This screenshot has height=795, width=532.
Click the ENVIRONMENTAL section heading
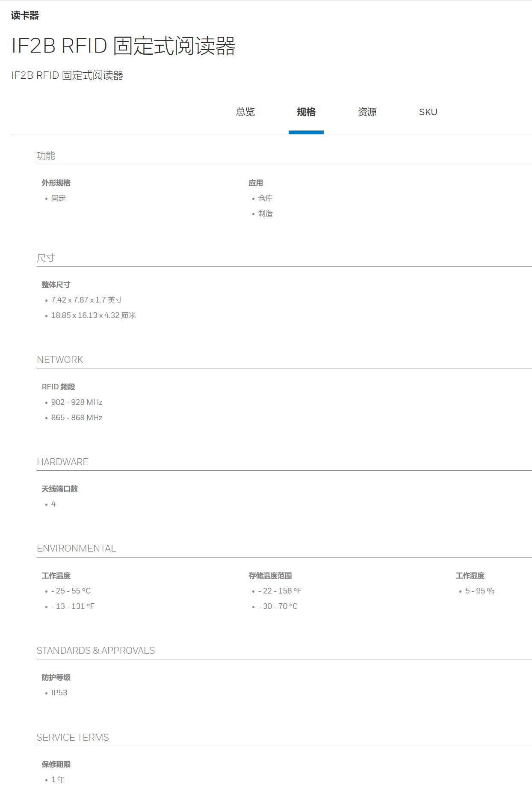pos(77,549)
